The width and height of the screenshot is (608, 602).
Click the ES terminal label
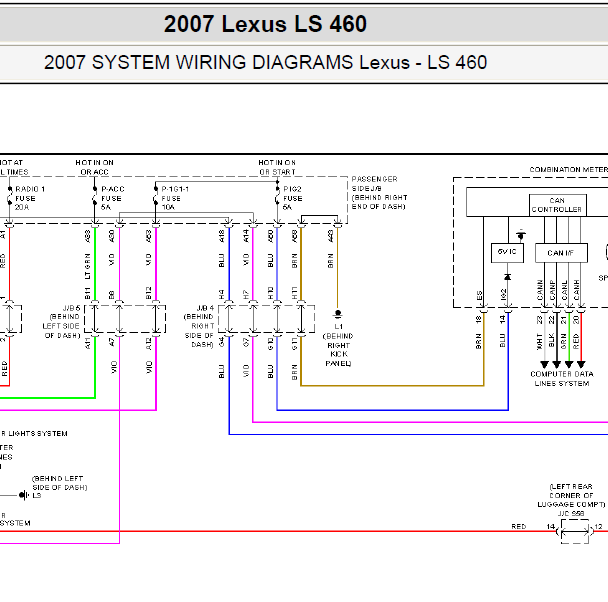tap(480, 295)
